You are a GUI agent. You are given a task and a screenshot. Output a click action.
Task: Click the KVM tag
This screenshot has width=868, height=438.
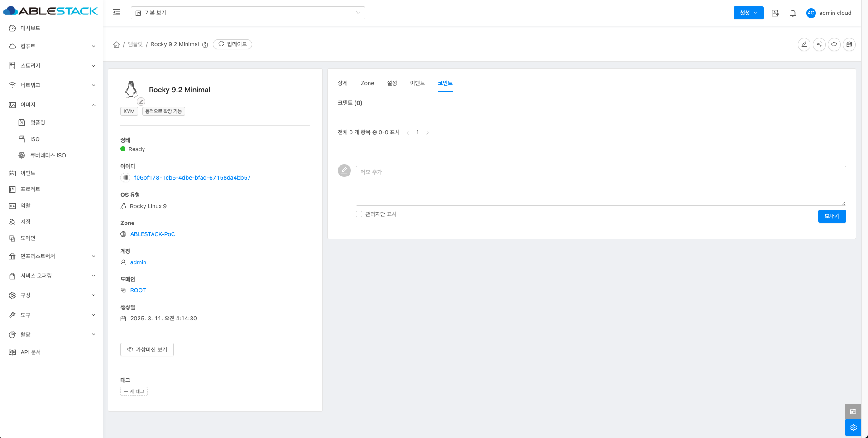pos(129,111)
